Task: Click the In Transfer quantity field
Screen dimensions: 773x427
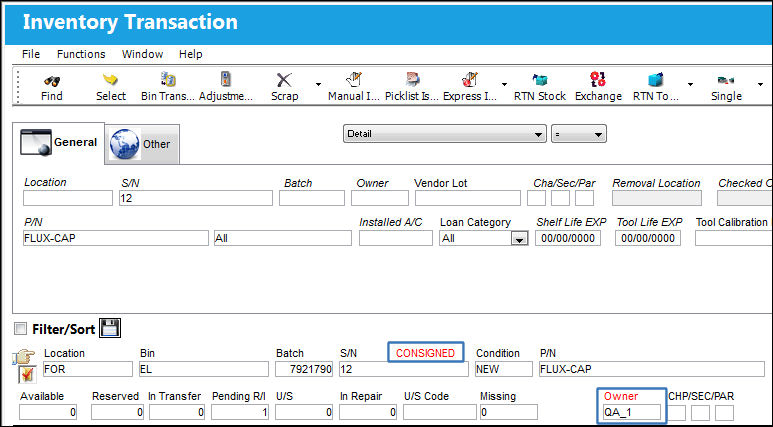Action: [x=177, y=412]
